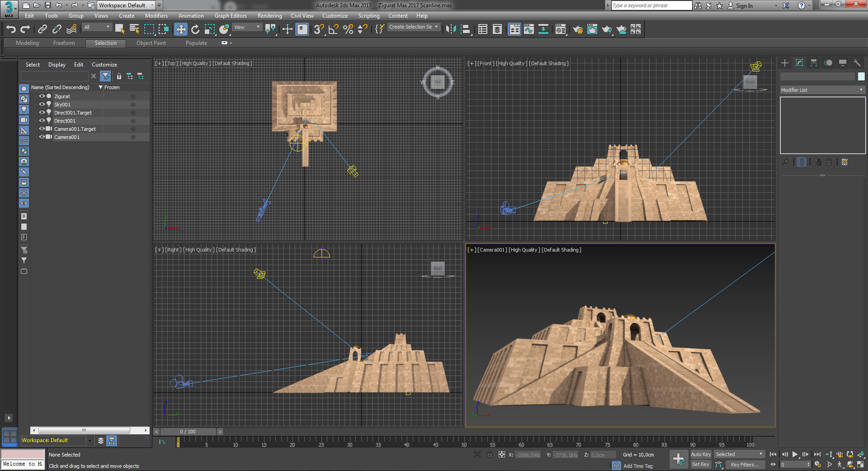Viewport: 868px width, 471px height.
Task: Open the scene explorer Display menu
Action: click(57, 65)
